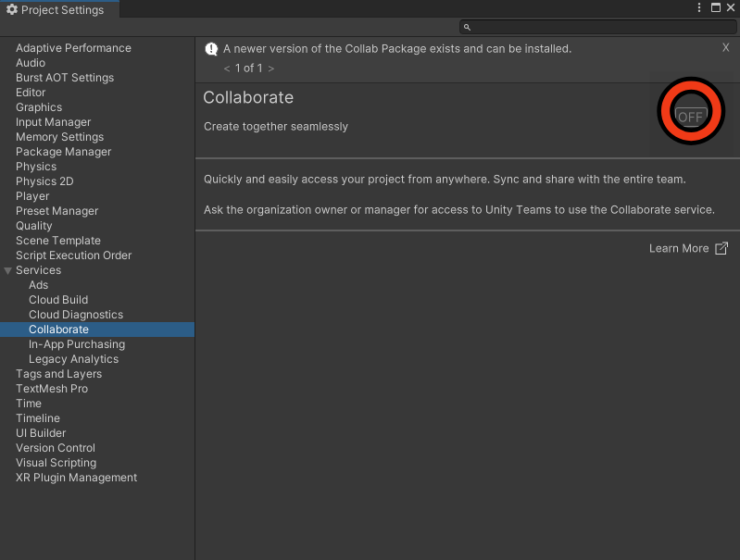Open Visual Scripting settings
Screen dimensions: 740x560
point(56,463)
